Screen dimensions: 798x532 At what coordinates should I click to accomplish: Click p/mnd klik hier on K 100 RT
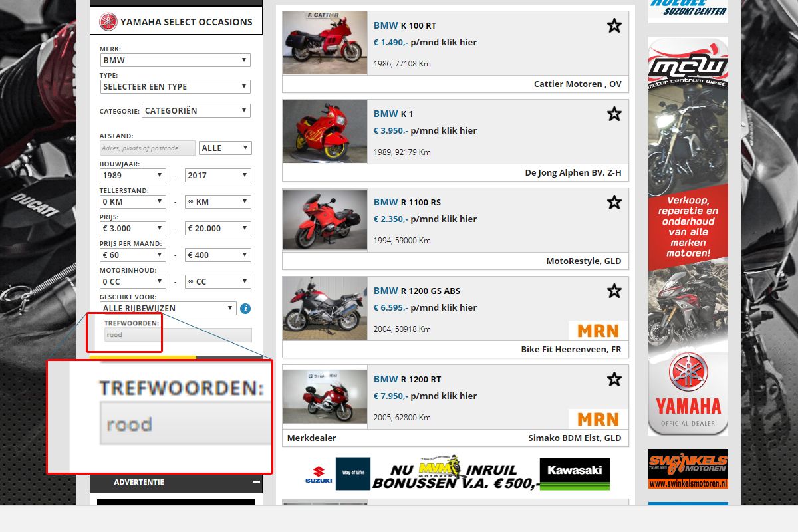pyautogui.click(x=444, y=43)
